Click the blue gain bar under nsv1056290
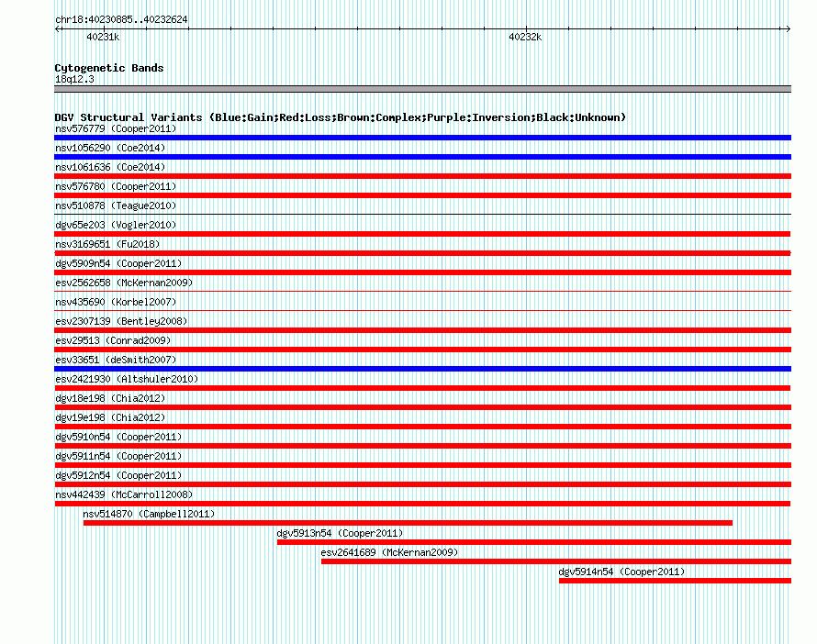The width and height of the screenshot is (817, 644). (x=422, y=157)
